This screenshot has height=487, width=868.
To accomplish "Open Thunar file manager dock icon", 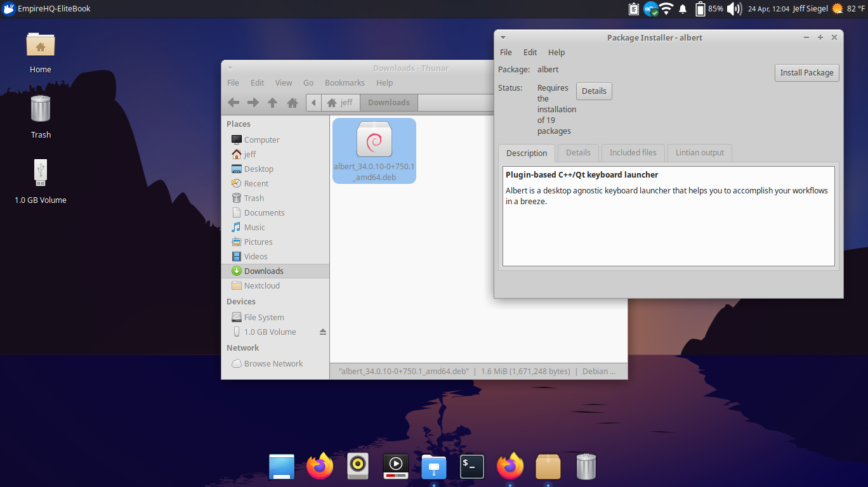I will [434, 467].
